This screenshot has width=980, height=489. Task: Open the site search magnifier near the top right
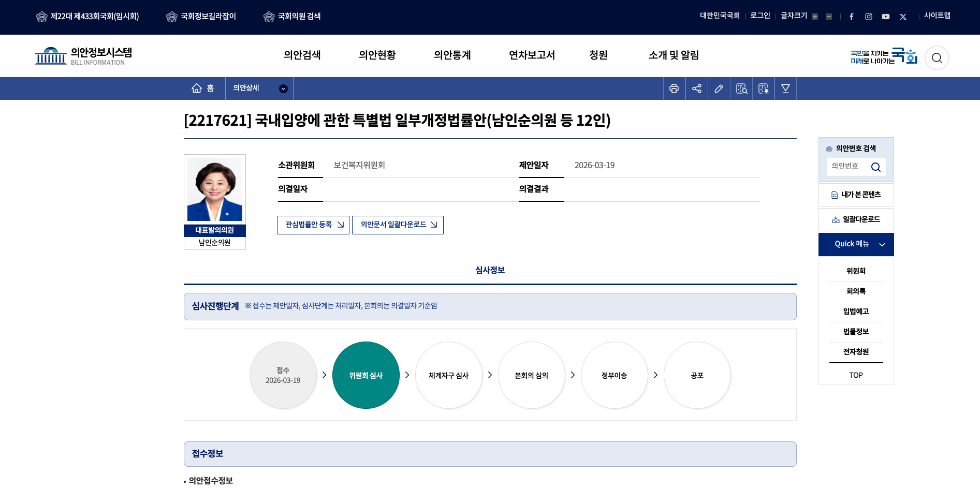pyautogui.click(x=937, y=58)
